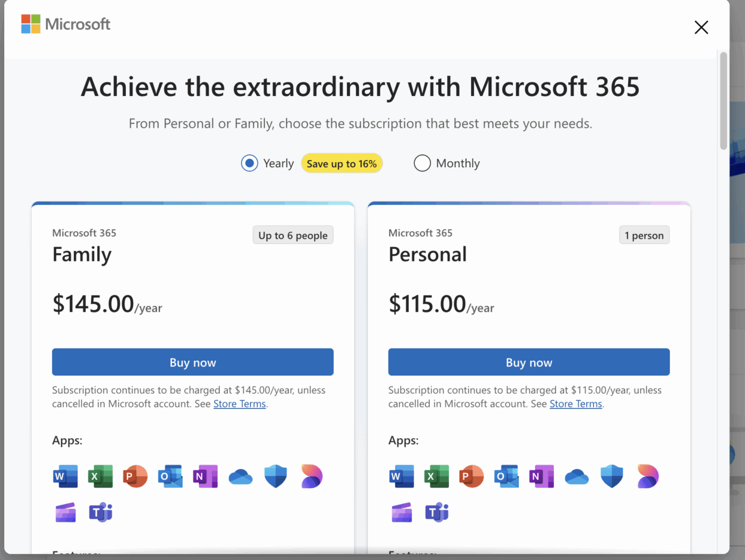745x560 pixels.
Task: Open the PowerPoint icon under Family
Action: click(135, 476)
